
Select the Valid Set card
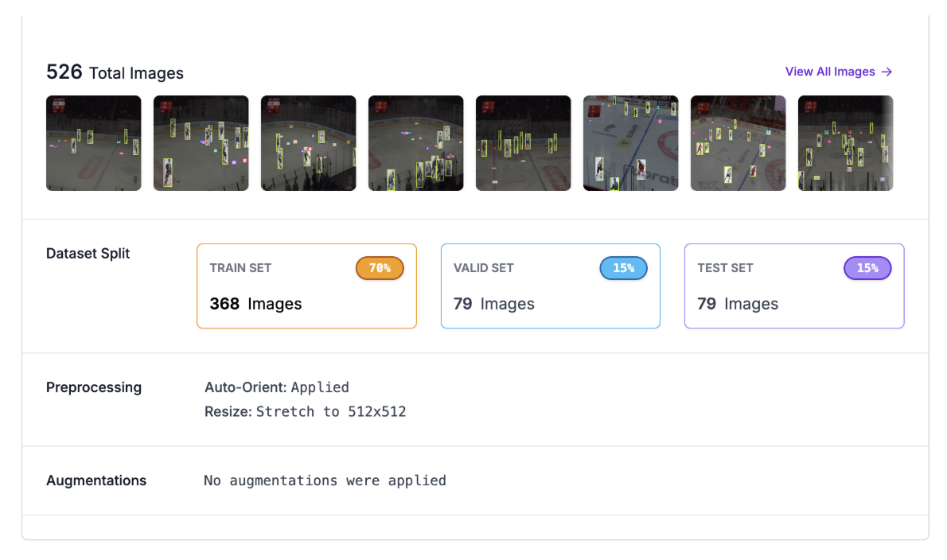point(550,286)
